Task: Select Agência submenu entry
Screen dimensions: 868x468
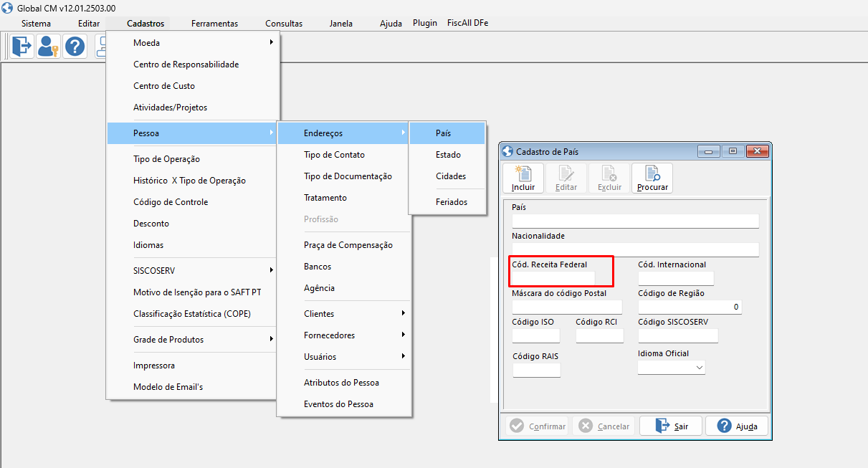Action: coord(344,288)
